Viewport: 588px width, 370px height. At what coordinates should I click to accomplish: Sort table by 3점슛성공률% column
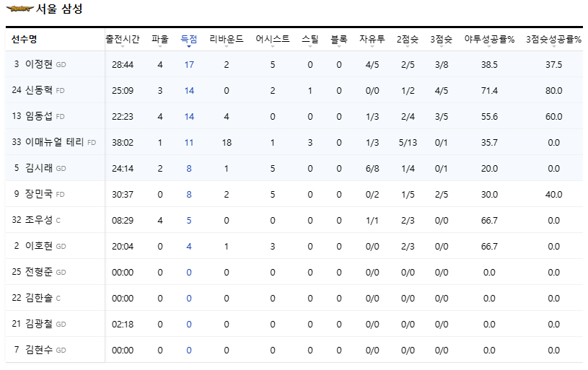554,39
